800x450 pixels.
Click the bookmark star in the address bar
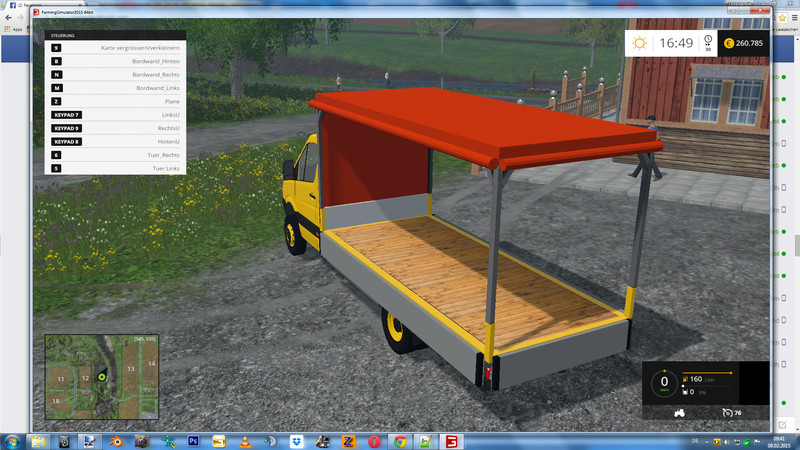[x=778, y=18]
